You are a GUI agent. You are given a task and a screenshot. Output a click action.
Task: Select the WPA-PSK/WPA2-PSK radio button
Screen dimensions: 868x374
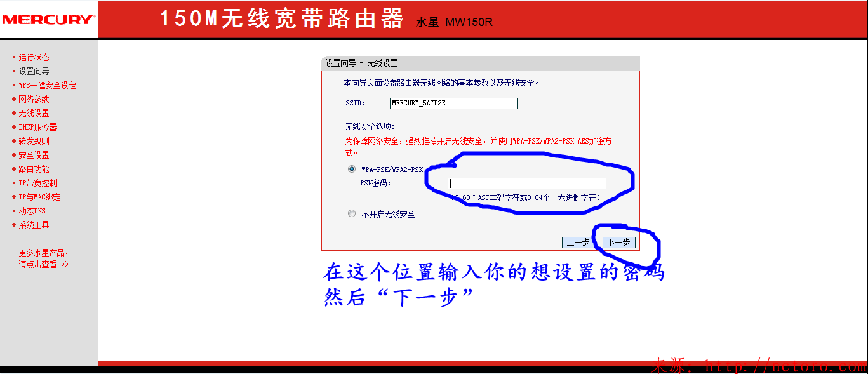[x=352, y=169]
